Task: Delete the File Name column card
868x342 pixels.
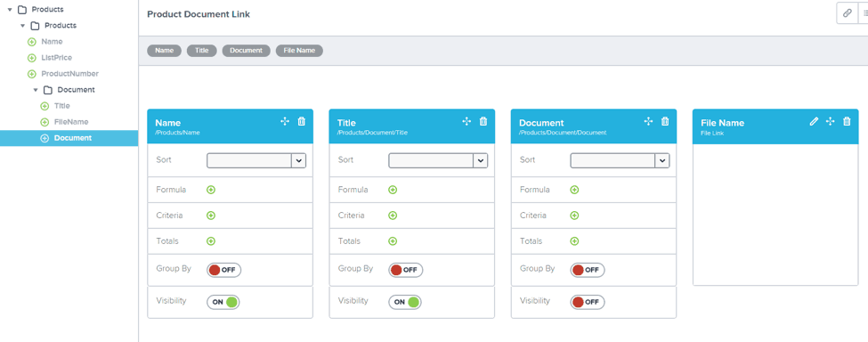Action: [847, 121]
